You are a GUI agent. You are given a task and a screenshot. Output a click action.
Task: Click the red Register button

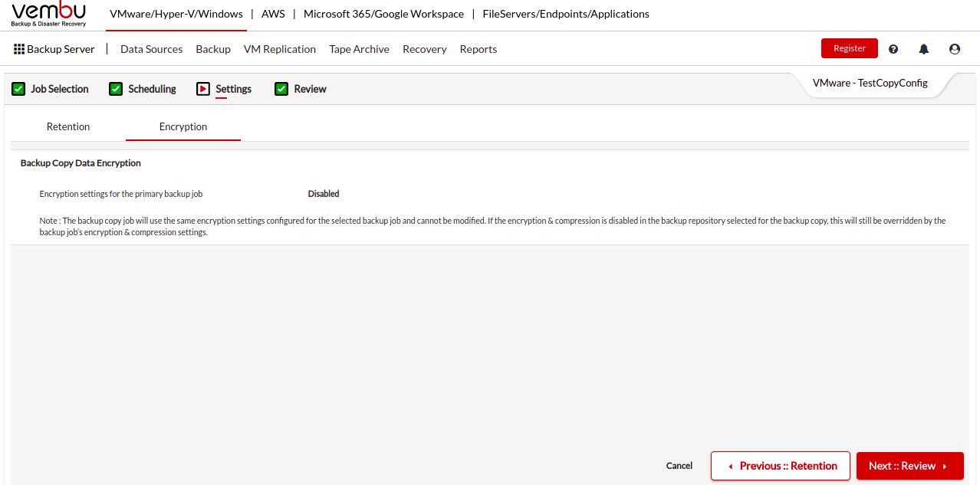pyautogui.click(x=850, y=48)
